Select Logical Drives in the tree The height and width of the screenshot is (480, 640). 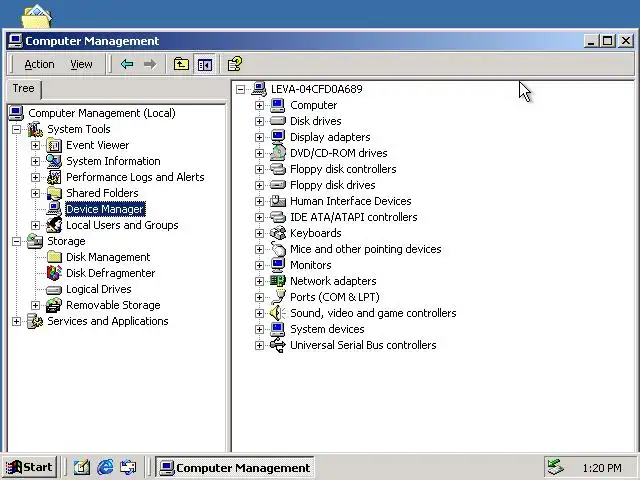(x=99, y=289)
